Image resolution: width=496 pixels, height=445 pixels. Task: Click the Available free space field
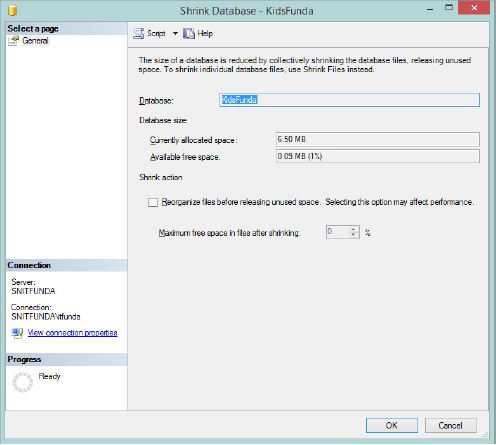point(378,156)
